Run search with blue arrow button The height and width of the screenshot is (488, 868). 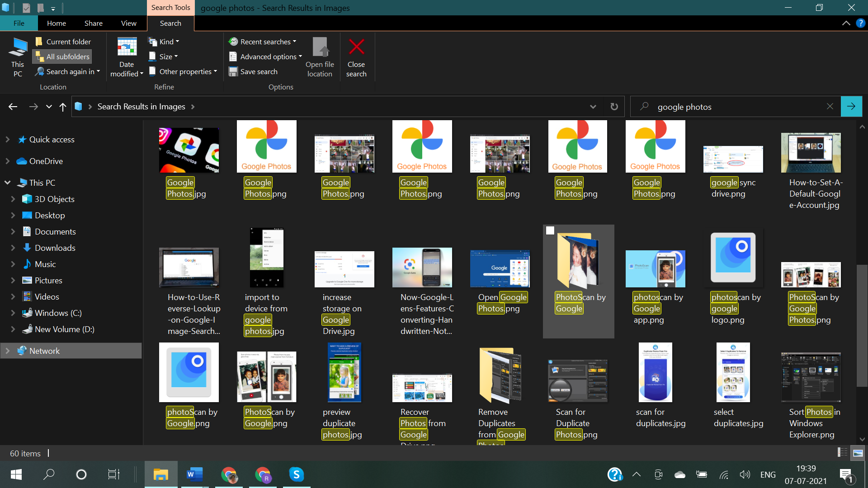(x=851, y=107)
